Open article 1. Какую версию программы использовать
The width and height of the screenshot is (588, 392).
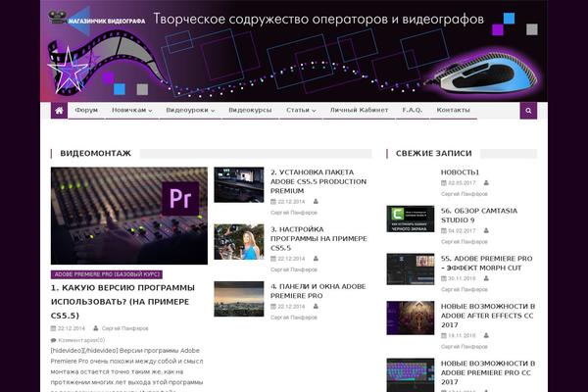(x=122, y=302)
